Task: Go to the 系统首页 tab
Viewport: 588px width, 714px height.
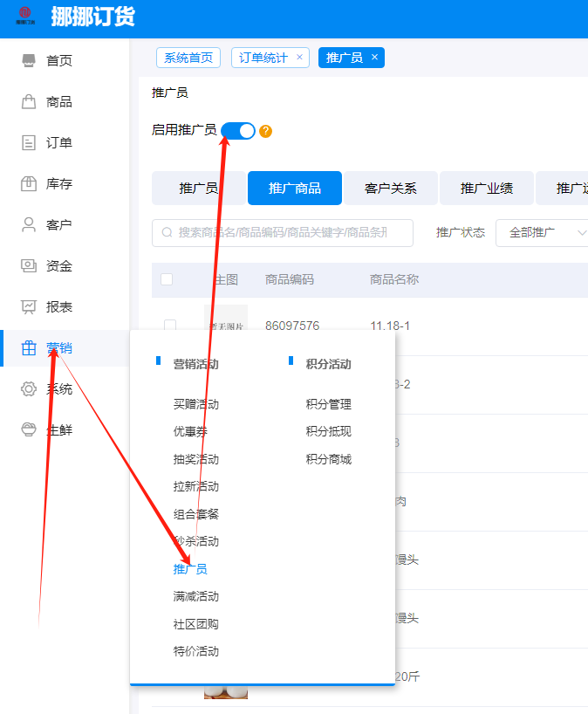Action: (188, 58)
